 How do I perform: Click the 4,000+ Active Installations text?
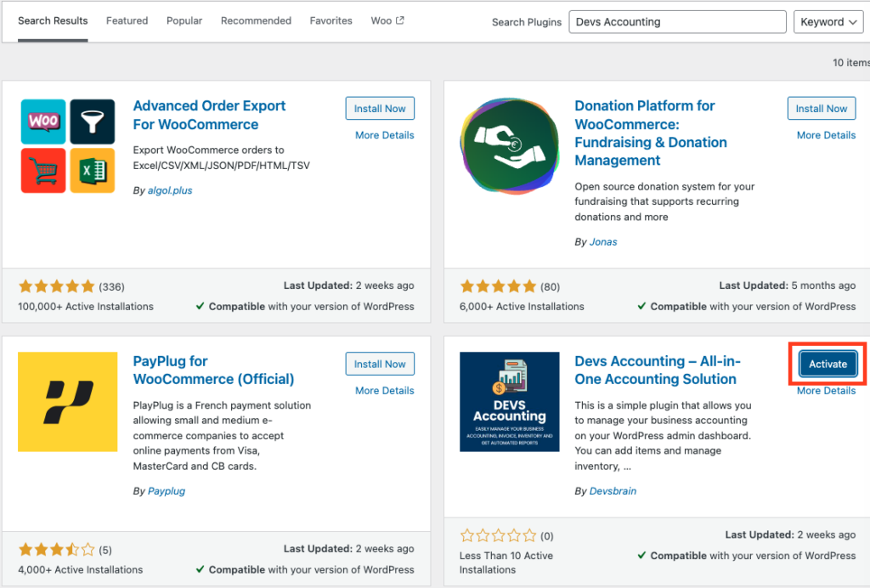point(81,569)
